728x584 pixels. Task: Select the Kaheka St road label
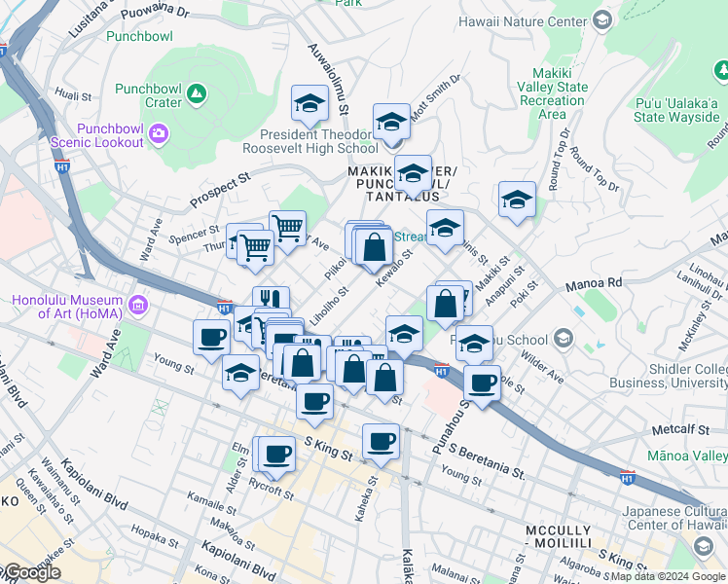pyautogui.click(x=366, y=498)
